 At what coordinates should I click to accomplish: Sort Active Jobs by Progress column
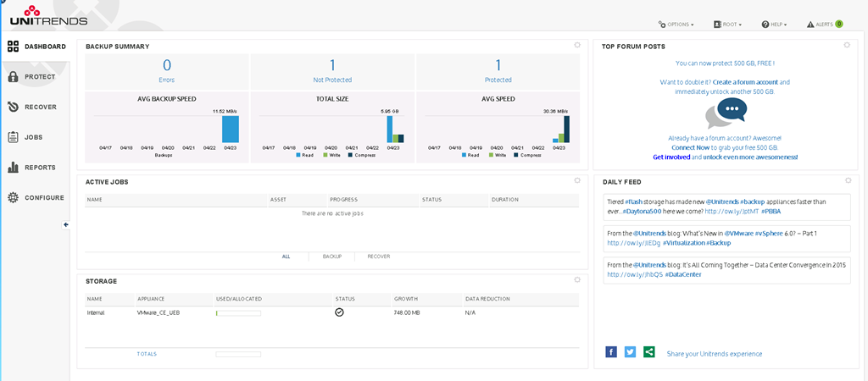[373, 199]
